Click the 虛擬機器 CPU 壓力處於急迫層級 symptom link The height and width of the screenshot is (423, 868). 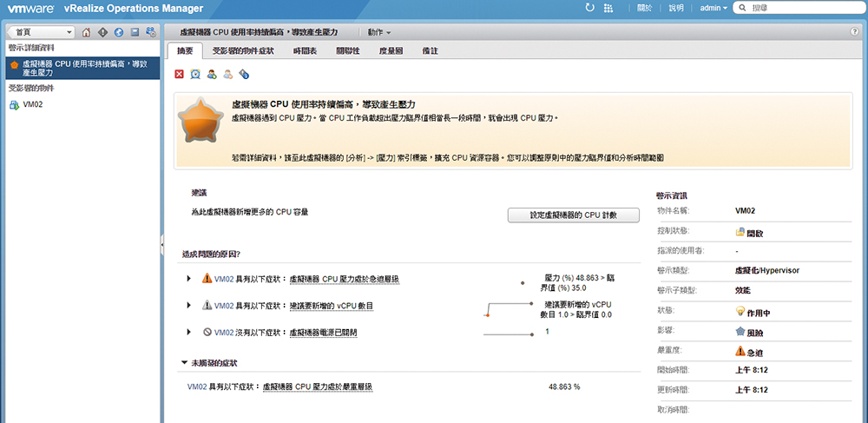tap(345, 279)
